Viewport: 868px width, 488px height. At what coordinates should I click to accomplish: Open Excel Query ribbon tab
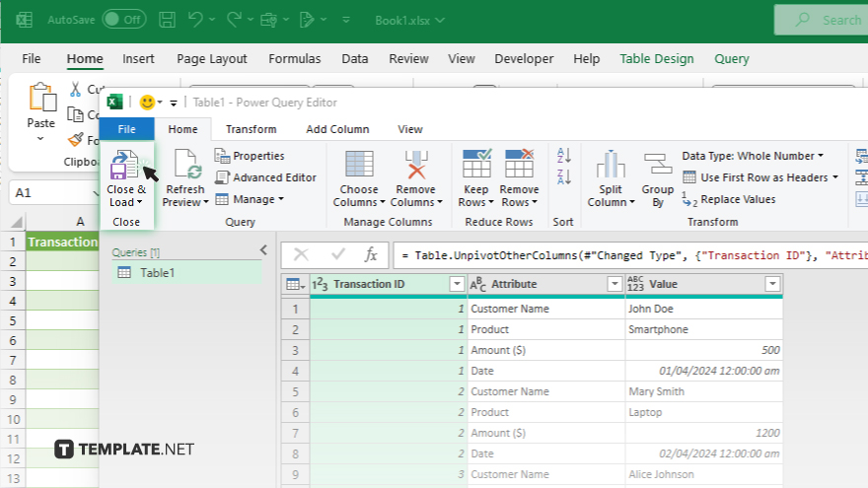pos(731,58)
